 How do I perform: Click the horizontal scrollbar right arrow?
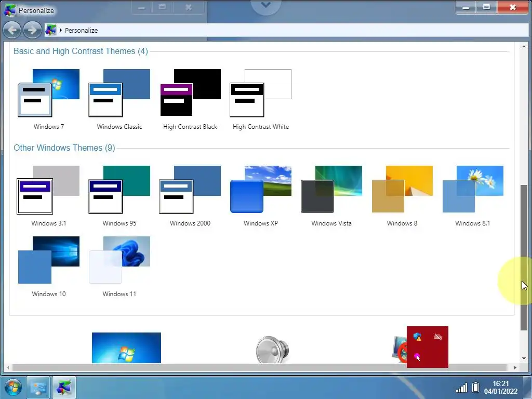pyautogui.click(x=515, y=367)
